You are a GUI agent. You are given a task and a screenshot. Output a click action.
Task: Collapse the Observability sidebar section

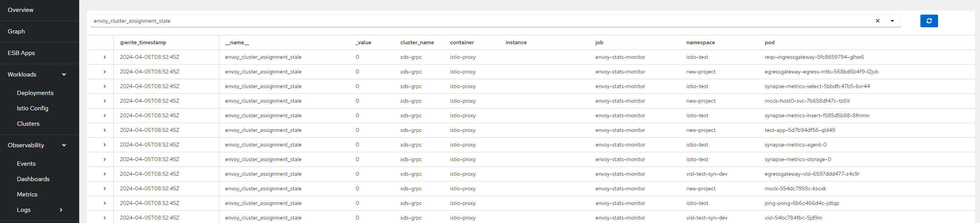[64, 145]
